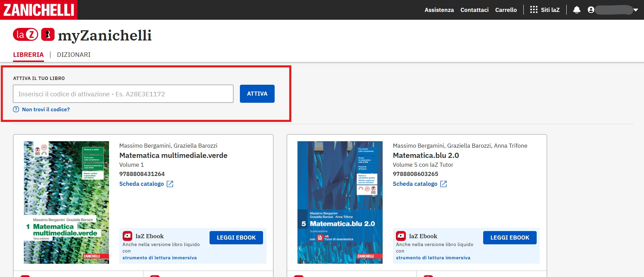
Task: Click the title 'Matematica.blu 2.0'
Action: (426, 155)
